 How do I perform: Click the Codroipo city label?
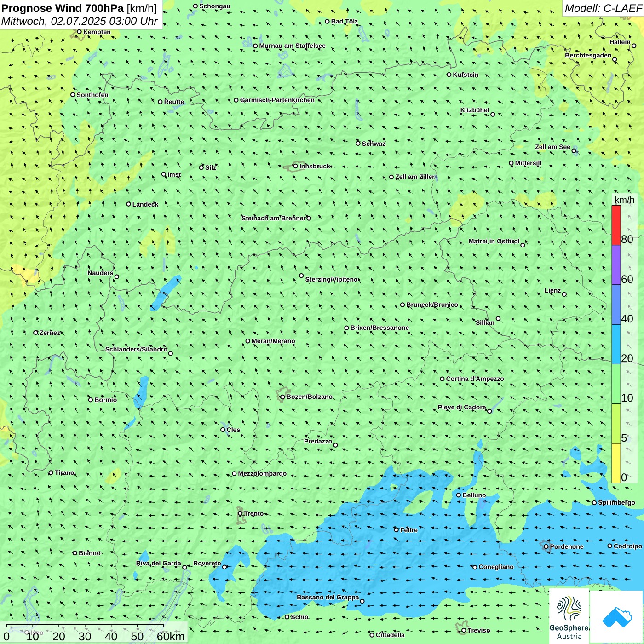point(627,546)
